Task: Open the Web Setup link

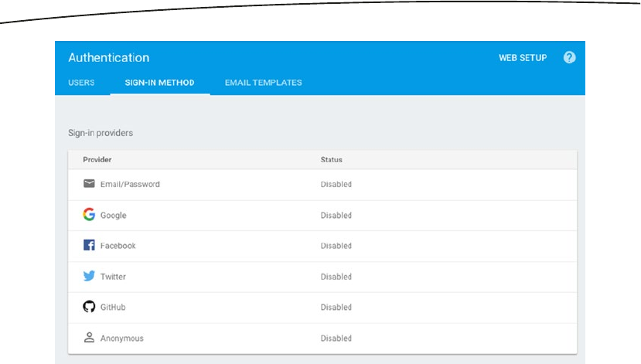Action: [523, 58]
